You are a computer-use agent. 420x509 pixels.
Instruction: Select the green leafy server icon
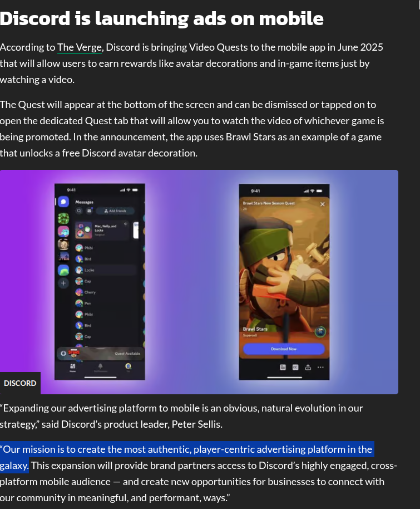pyautogui.click(x=63, y=218)
